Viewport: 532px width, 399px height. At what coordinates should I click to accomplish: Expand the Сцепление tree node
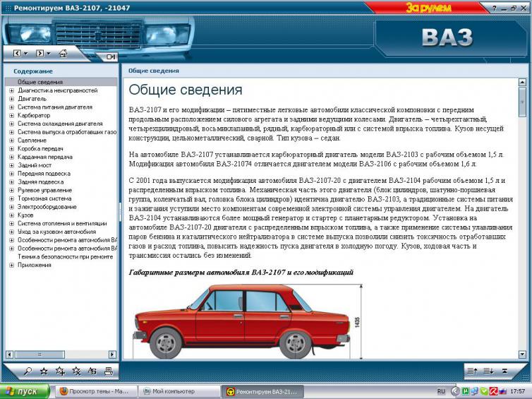11,141
